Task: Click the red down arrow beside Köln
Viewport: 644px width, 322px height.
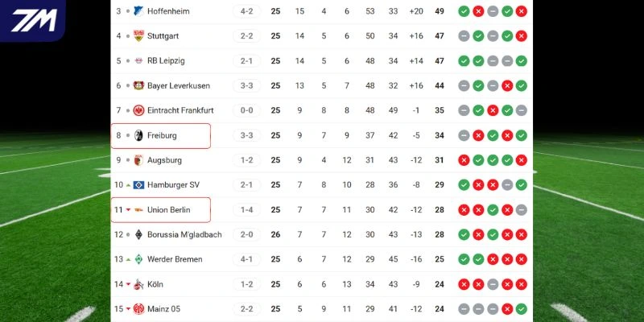Action: click(x=128, y=285)
